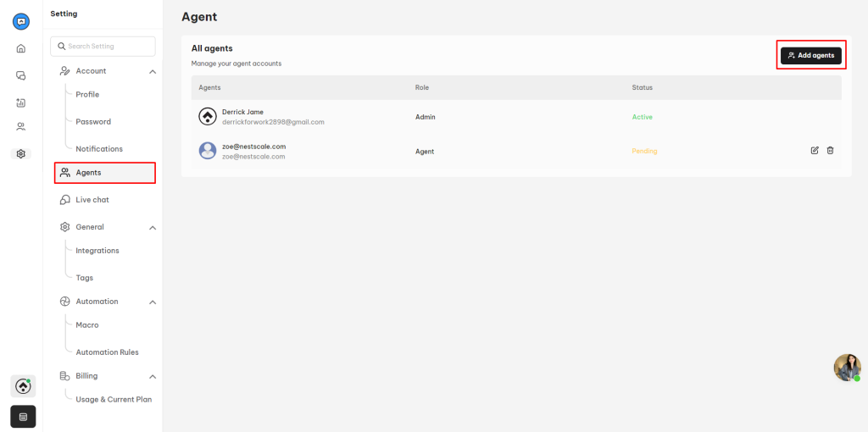Delete zoe@nestscale.com agent using trash icon
This screenshot has height=432, width=868.
[x=830, y=151]
